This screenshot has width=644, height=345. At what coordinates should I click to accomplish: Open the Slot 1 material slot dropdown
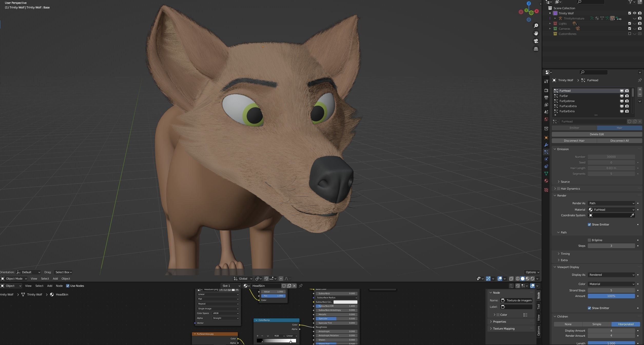[231, 286]
